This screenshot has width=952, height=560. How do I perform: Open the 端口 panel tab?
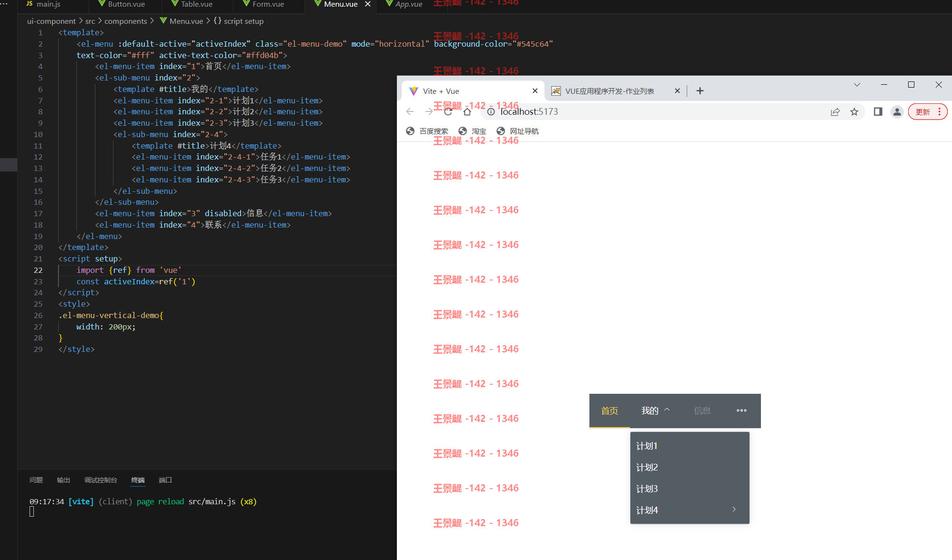(165, 480)
